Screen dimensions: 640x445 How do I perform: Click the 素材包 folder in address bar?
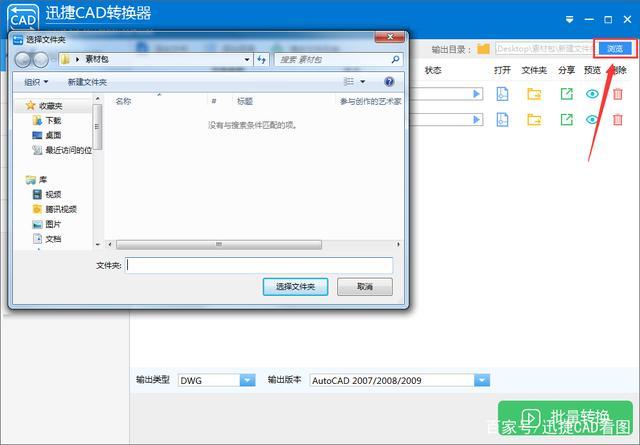click(97, 60)
